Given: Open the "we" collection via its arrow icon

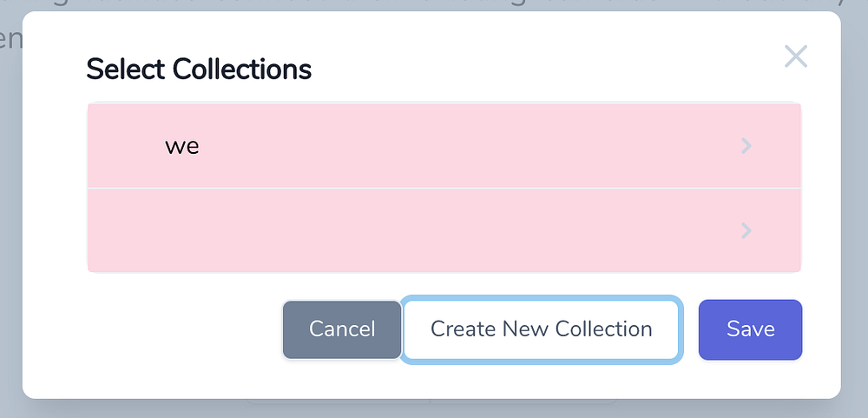Looking at the screenshot, I should point(746,146).
